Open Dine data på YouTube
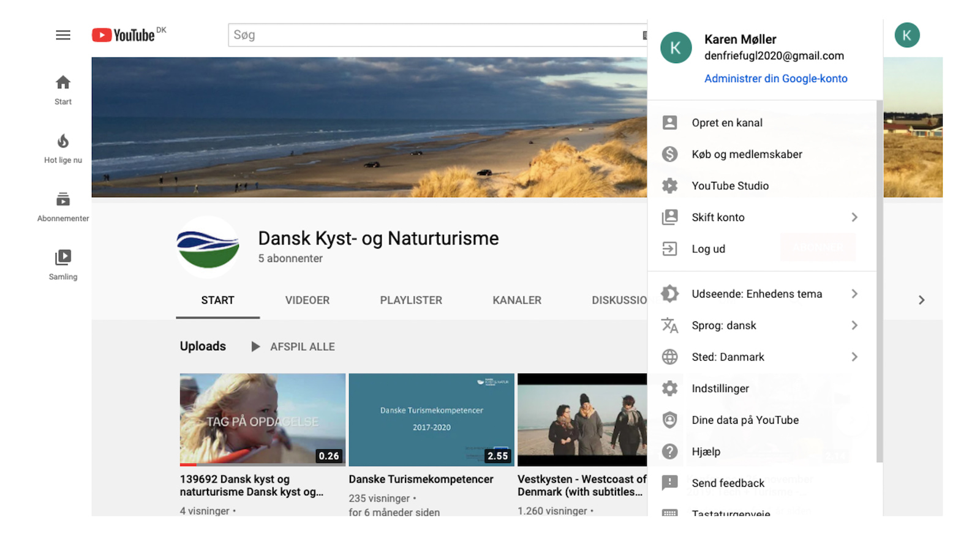 [x=745, y=420]
